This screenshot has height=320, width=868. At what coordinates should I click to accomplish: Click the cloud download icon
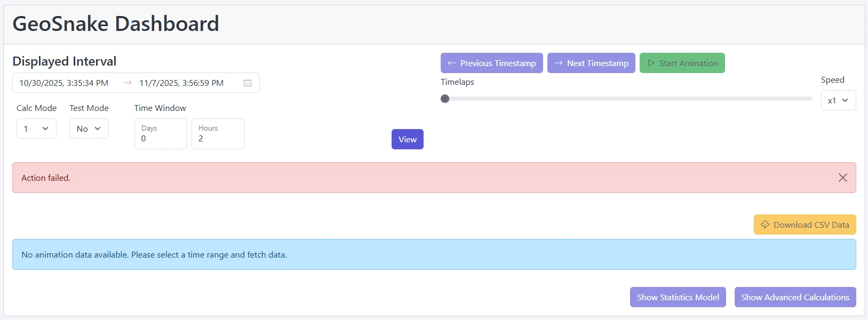click(x=765, y=225)
